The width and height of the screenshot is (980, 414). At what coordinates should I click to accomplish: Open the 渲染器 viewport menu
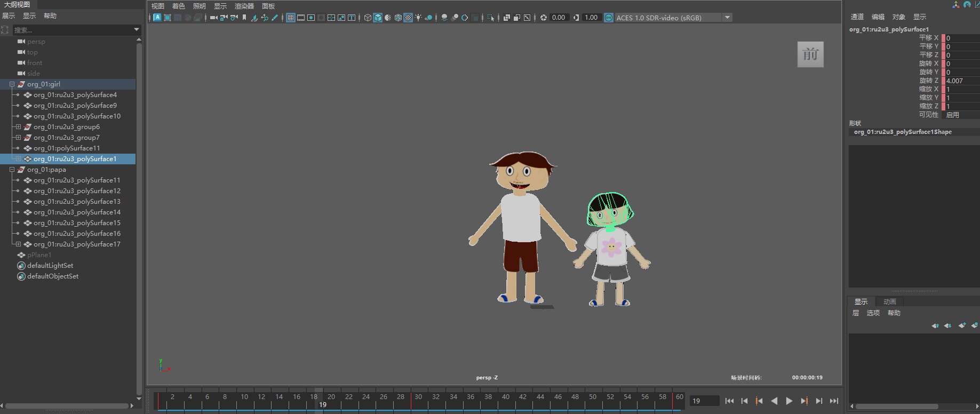click(244, 6)
